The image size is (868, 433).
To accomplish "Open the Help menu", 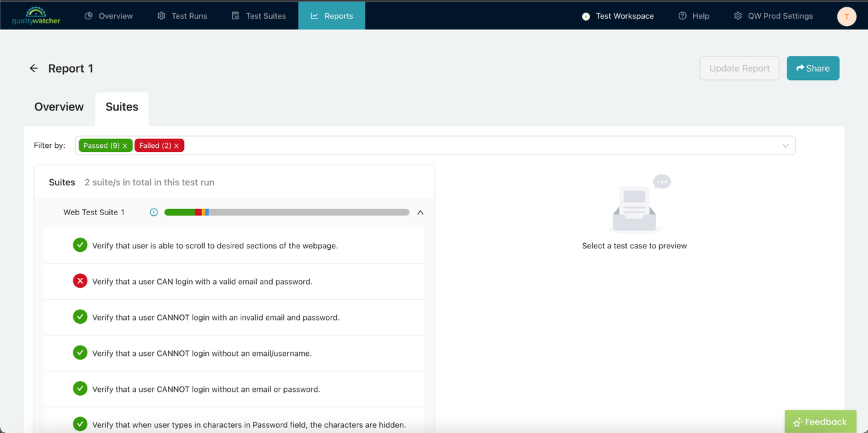I will click(694, 16).
